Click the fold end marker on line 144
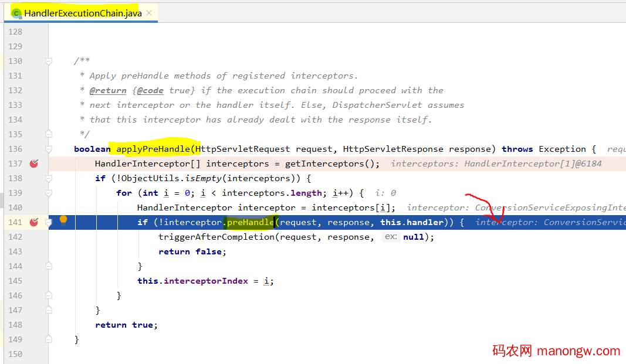 click(49, 266)
